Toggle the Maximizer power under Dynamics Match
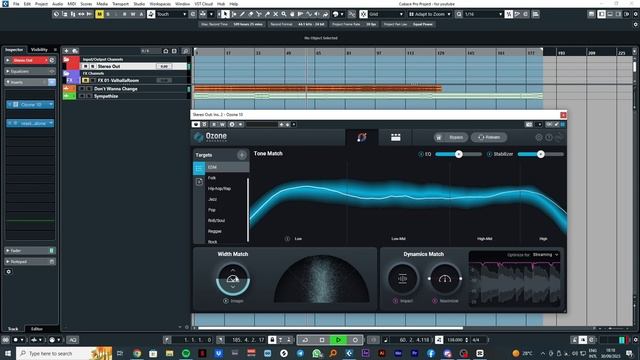The image size is (640, 360). pos(435,301)
